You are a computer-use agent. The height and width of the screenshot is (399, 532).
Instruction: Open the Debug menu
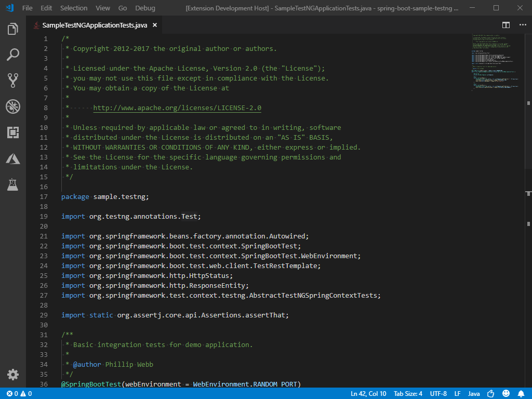(x=145, y=8)
